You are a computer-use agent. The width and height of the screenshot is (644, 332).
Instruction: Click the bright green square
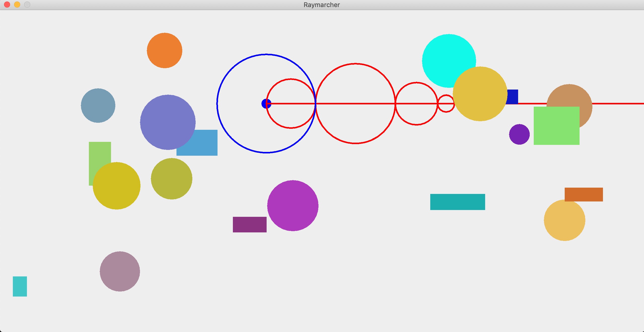[x=556, y=126]
